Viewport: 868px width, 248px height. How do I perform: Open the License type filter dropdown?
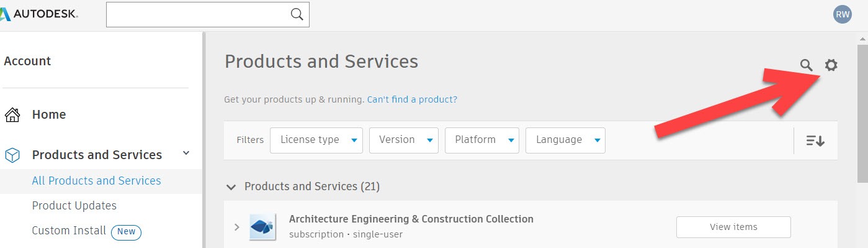tap(316, 140)
